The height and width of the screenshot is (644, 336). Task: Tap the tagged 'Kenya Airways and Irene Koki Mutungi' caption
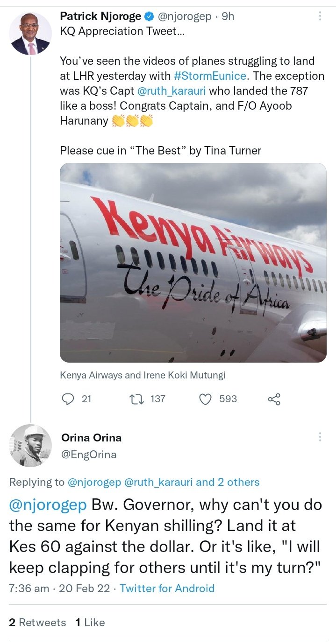click(x=143, y=375)
